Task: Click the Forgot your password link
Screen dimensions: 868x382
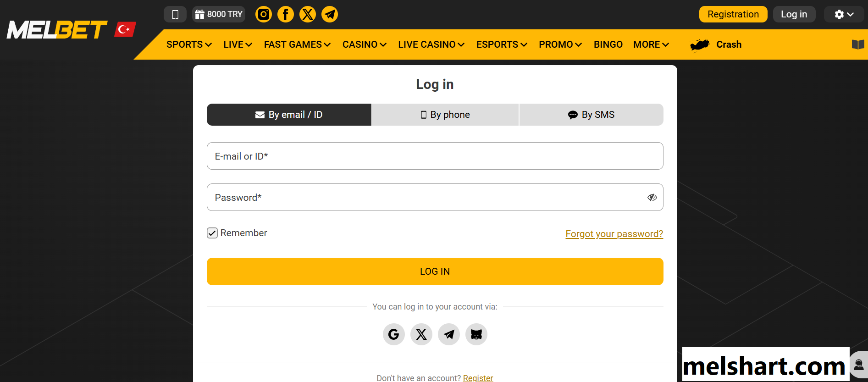Action: (x=614, y=234)
